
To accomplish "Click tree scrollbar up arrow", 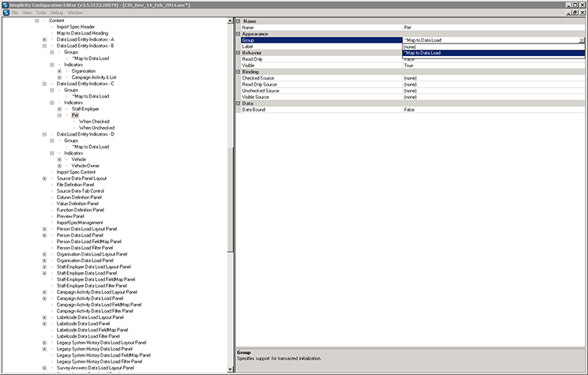I will pyautogui.click(x=230, y=21).
